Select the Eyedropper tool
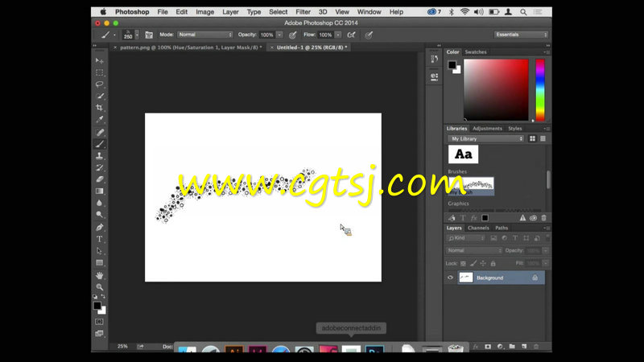 tap(99, 119)
